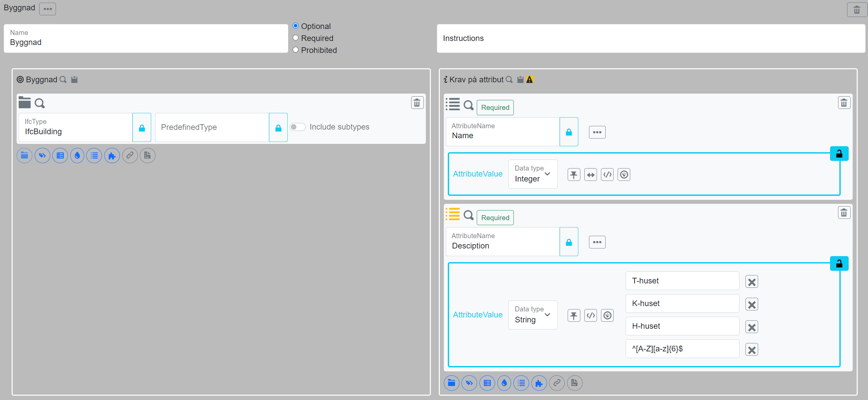Open the more options menu for the Name attribute
The image size is (868, 400).
pyautogui.click(x=597, y=132)
